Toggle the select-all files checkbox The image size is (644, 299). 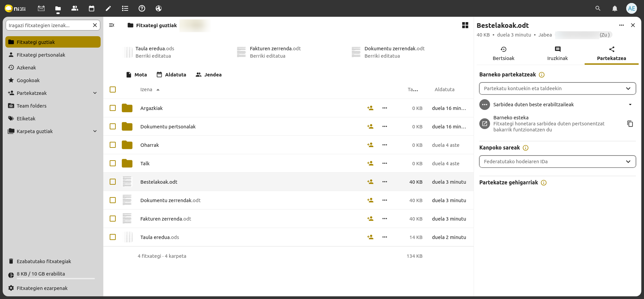pos(113,89)
